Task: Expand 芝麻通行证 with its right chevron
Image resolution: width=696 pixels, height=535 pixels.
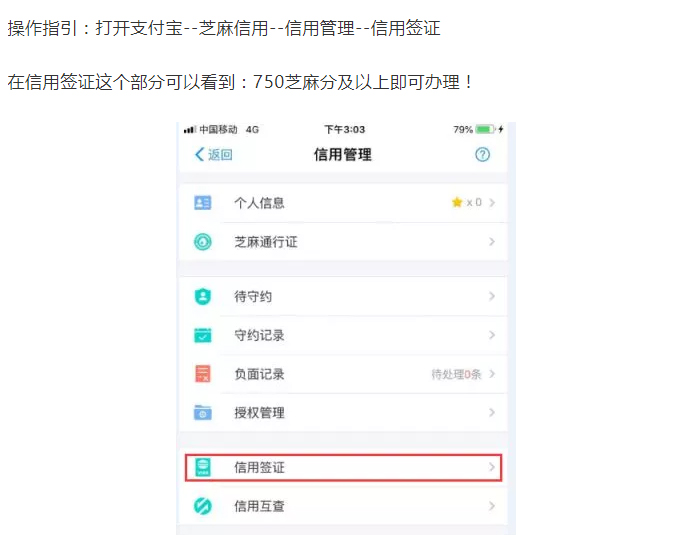Action: [492, 242]
